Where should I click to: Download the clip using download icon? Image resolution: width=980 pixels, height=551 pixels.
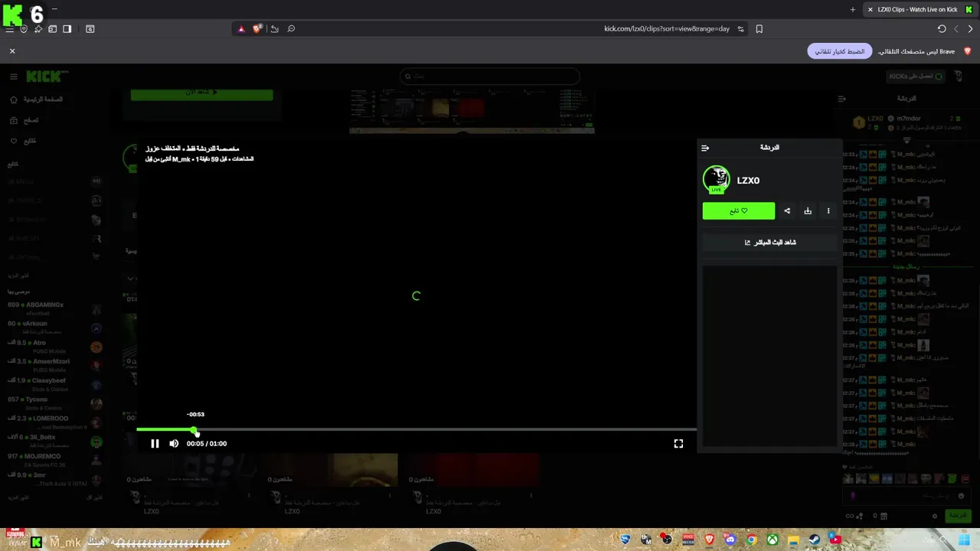pyautogui.click(x=808, y=210)
